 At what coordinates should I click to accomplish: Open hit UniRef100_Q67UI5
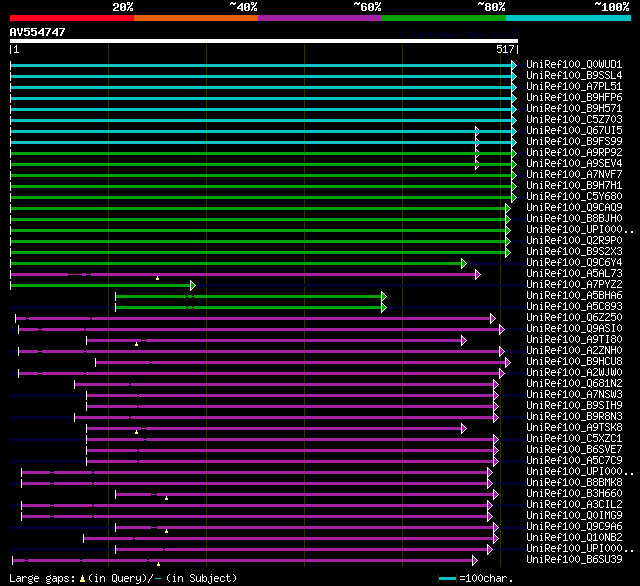click(x=574, y=131)
